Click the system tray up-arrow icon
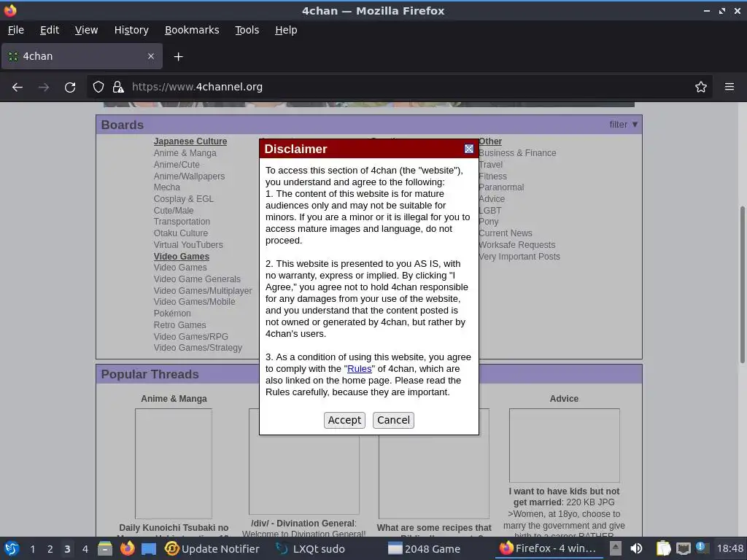747x560 pixels. coord(615,548)
